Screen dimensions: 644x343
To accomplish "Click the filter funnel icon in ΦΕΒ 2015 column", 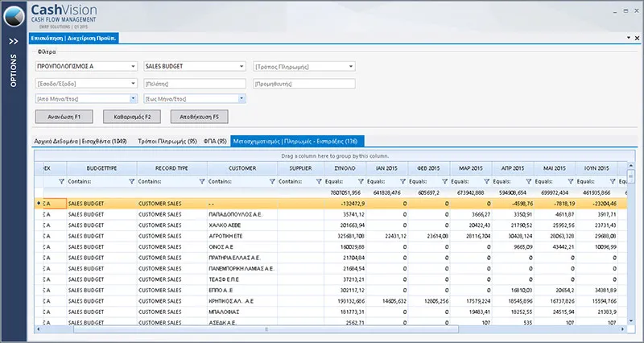I will click(x=445, y=181).
